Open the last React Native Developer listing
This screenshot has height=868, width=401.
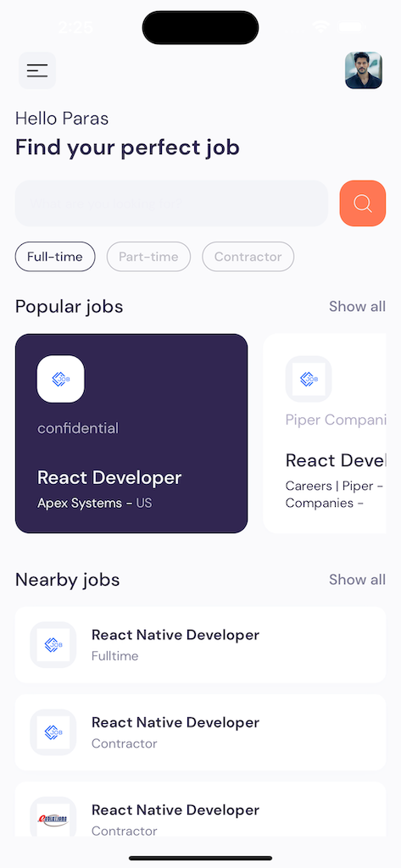(x=200, y=810)
